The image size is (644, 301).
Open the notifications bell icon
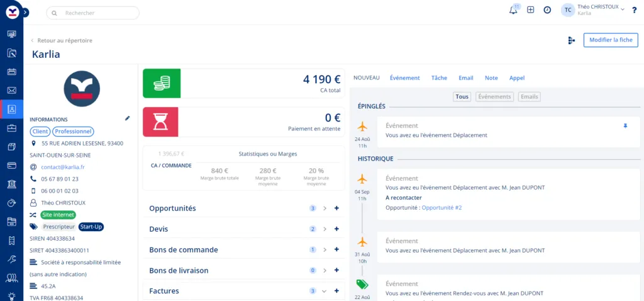(513, 10)
